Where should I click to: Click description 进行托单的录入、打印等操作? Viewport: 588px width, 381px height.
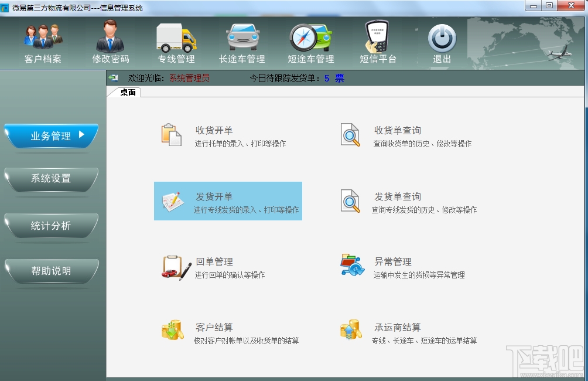pos(240,144)
